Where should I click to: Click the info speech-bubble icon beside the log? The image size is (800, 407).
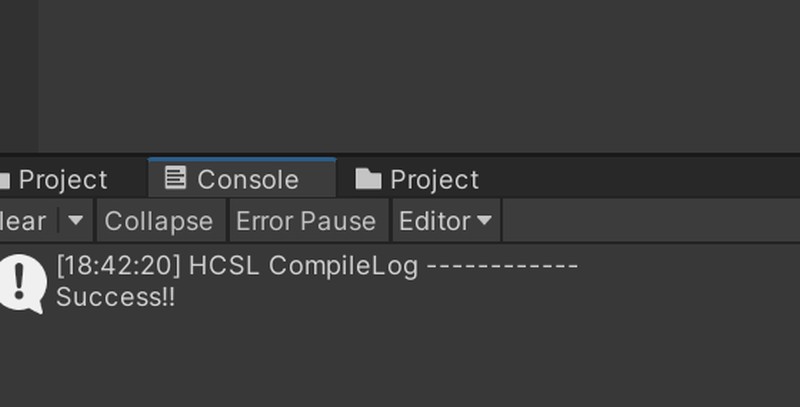pyautogui.click(x=20, y=283)
